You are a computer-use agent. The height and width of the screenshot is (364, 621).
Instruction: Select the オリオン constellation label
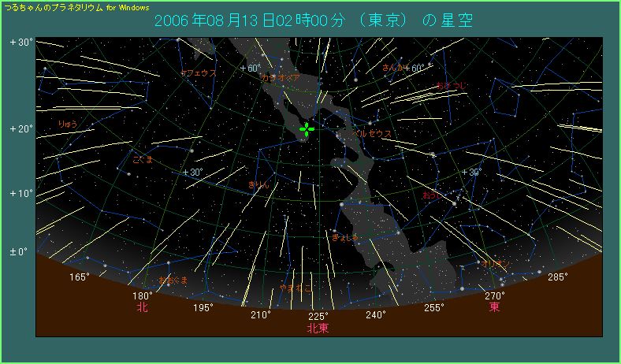pos(495,263)
